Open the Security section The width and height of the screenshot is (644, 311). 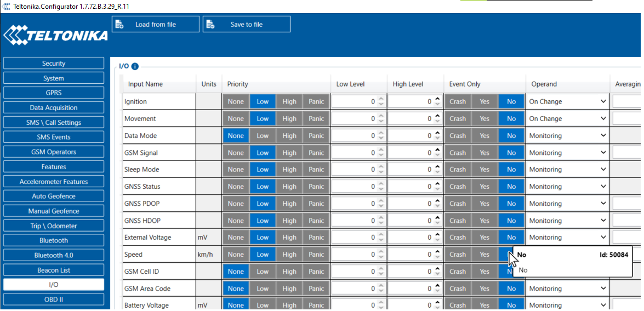pos(54,63)
